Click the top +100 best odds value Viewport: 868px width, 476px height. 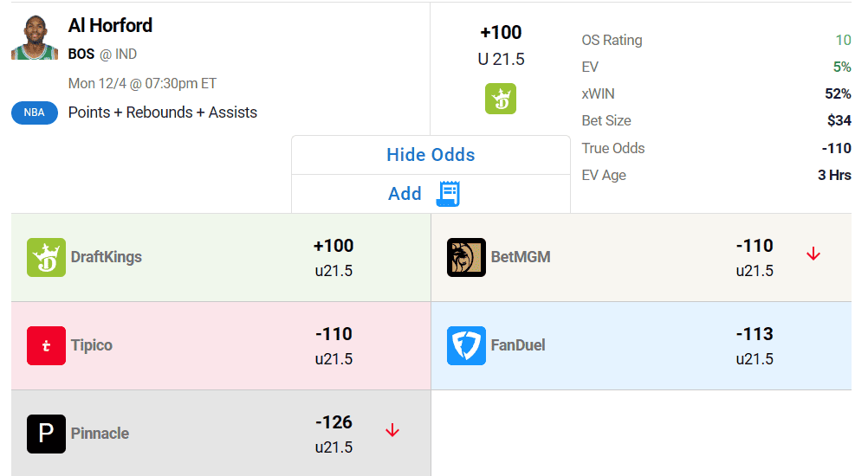[501, 33]
